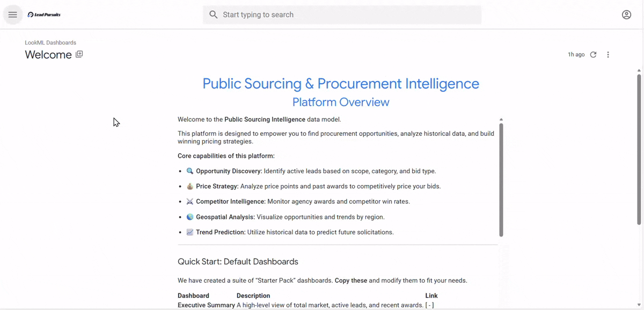Click the Platform Overview subheading

[341, 102]
